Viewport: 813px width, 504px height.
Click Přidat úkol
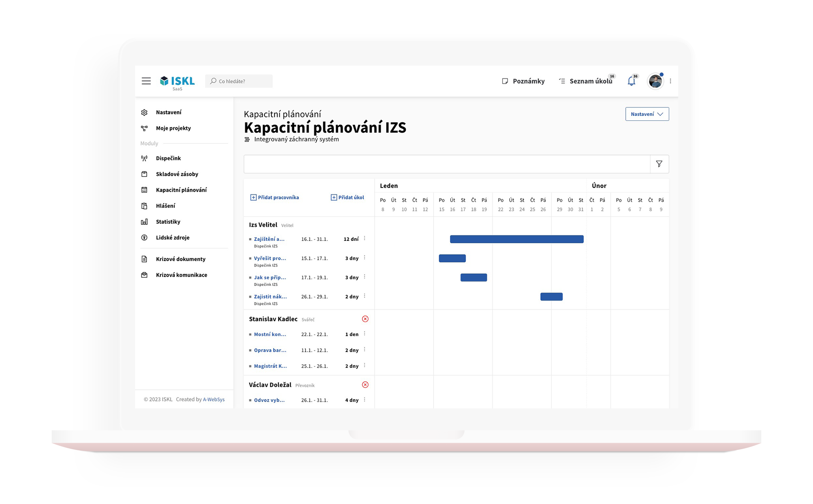[347, 197]
